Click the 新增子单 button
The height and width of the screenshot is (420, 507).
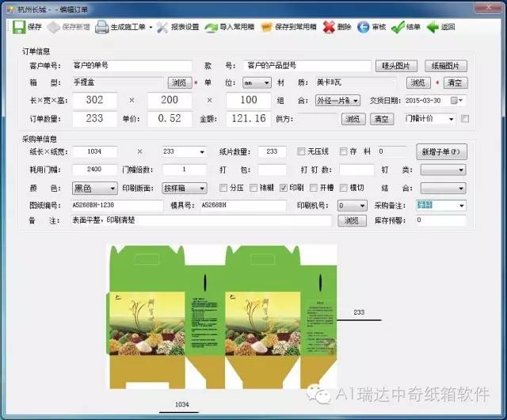coord(441,151)
